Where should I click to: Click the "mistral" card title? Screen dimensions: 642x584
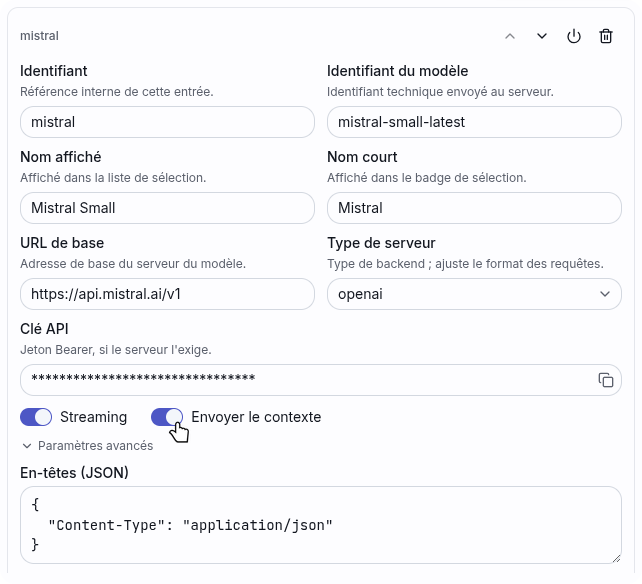point(39,36)
